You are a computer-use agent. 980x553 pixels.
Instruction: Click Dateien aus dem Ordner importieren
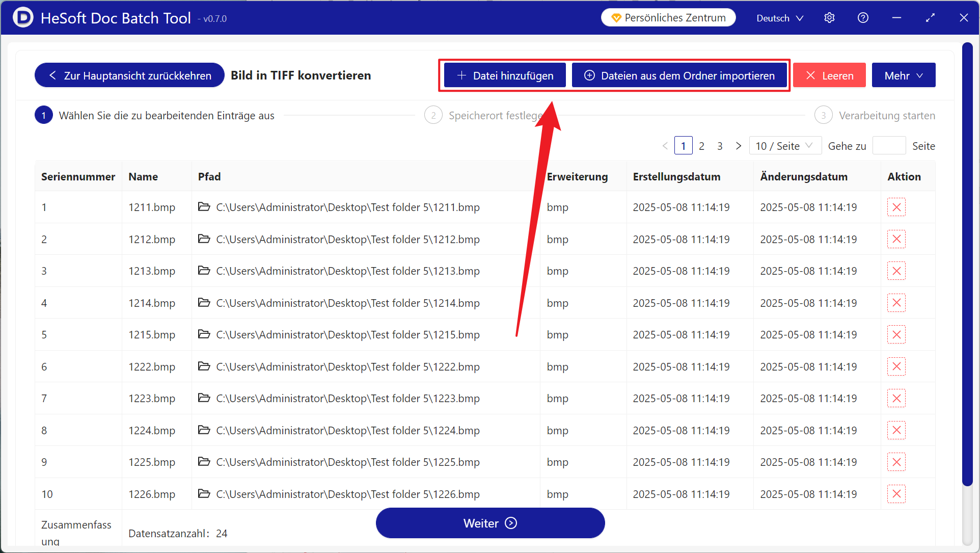[679, 75]
